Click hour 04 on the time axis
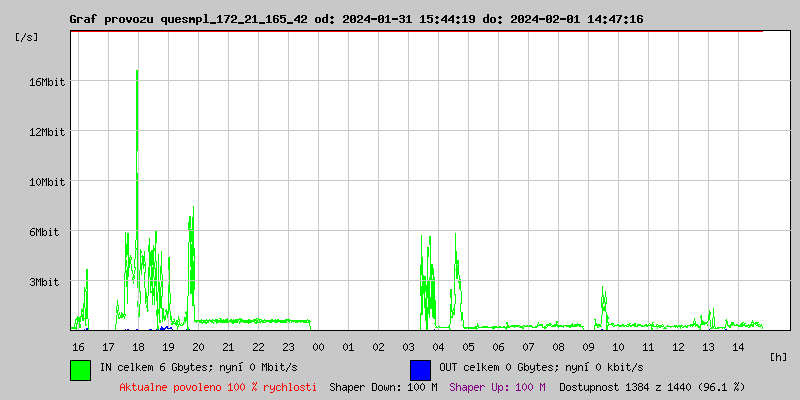Viewport: 800px width, 400px height. (x=438, y=346)
